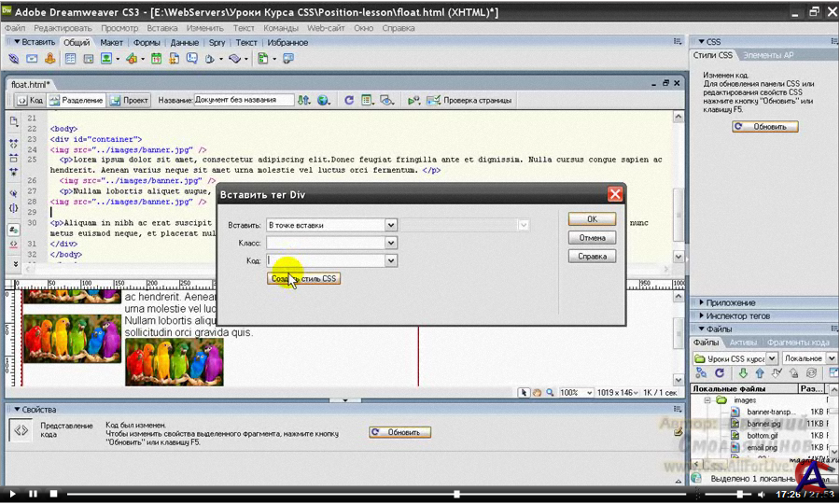
Task: Switch to Design (Проект) view
Action: pyautogui.click(x=129, y=100)
